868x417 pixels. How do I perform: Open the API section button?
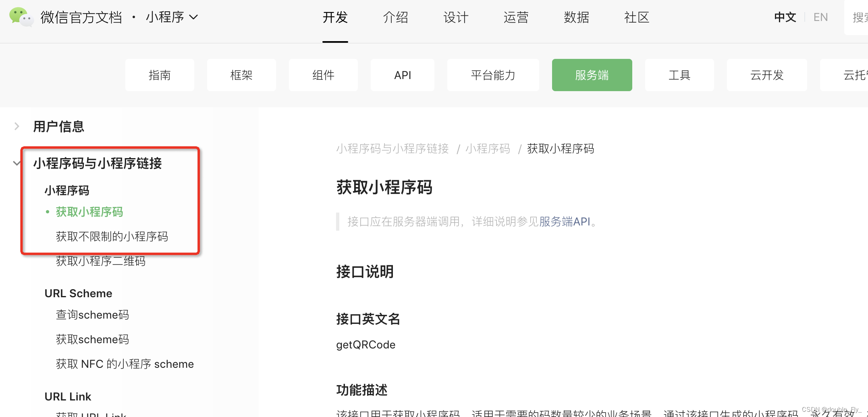[x=403, y=75]
